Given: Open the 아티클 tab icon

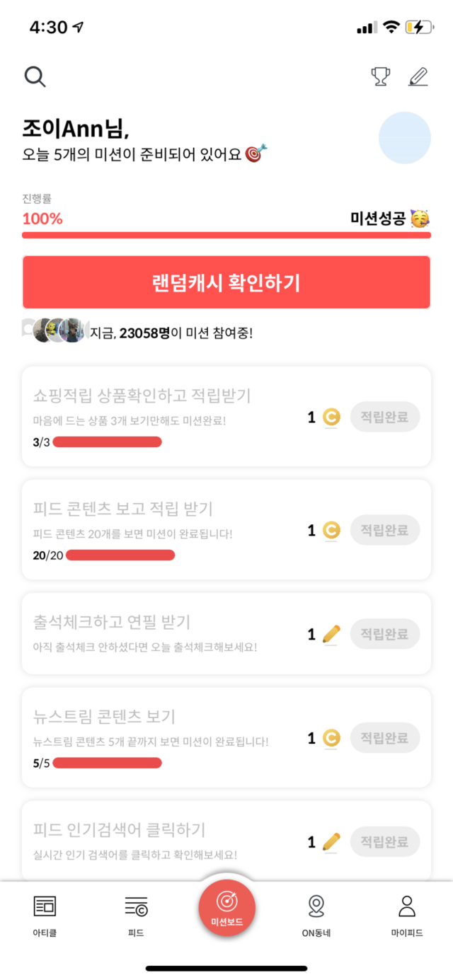Looking at the screenshot, I should [x=45, y=913].
